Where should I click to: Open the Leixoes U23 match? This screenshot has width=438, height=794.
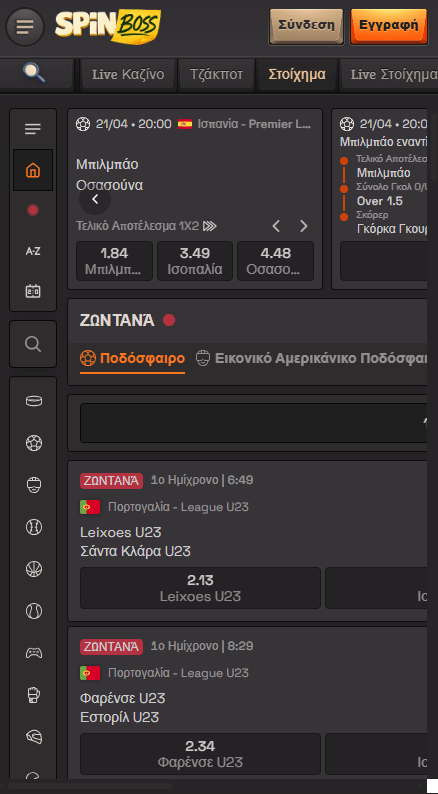[x=121, y=532]
